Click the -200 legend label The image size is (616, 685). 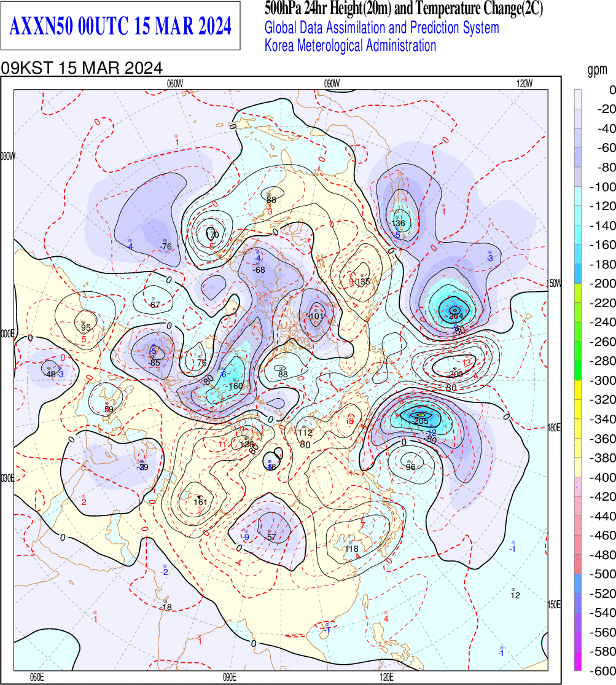[602, 284]
